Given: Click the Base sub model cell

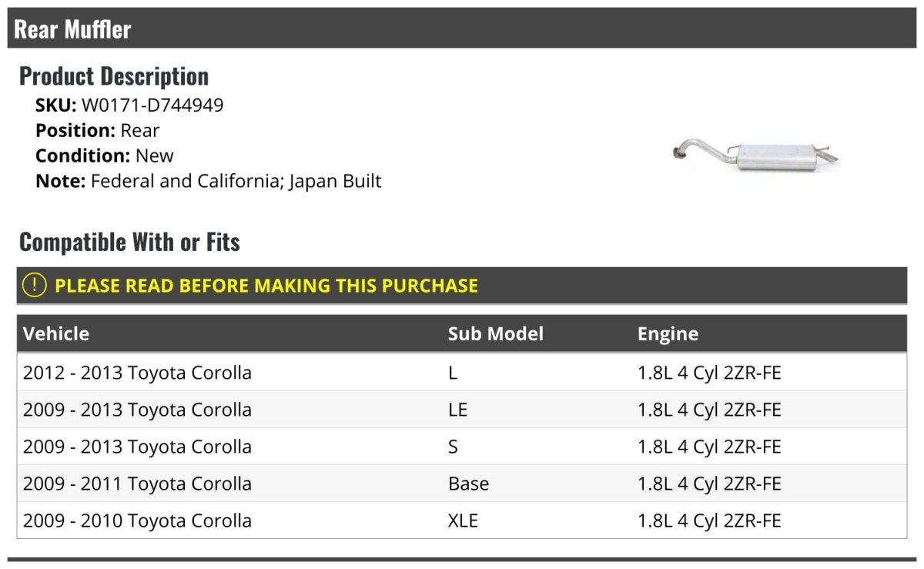Looking at the screenshot, I should [x=468, y=484].
